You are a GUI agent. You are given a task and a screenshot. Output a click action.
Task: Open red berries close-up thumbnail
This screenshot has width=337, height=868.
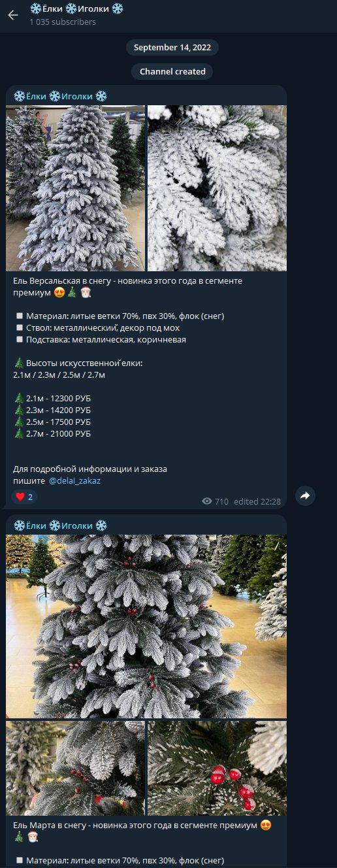[217, 768]
